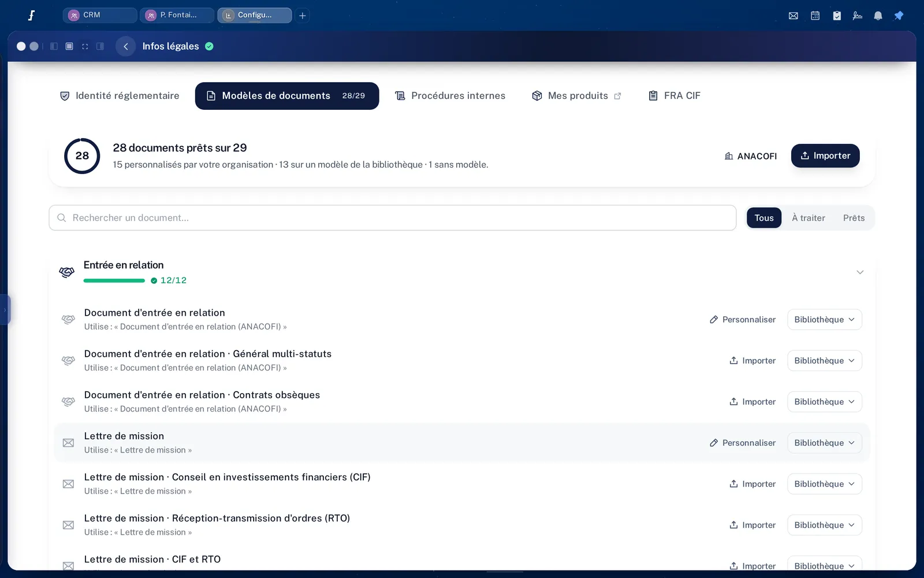Screen dimensions: 924x578
Task: Click "Lettre de mission · CIF et RTO" row title
Action: (x=152, y=560)
